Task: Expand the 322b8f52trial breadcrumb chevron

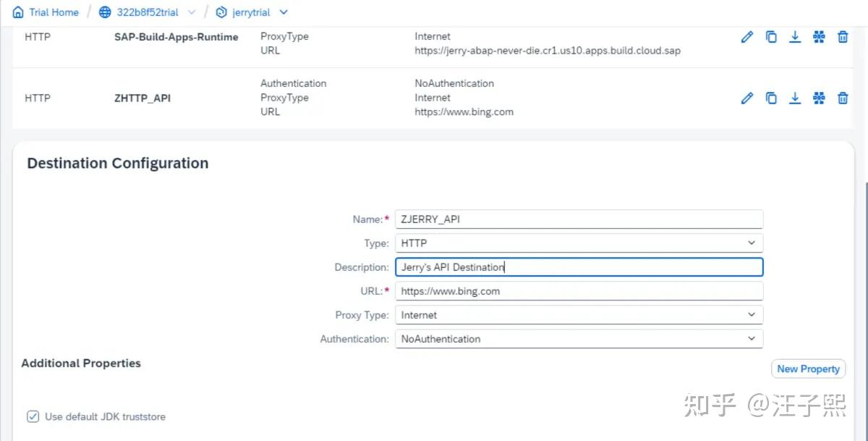Action: click(192, 12)
